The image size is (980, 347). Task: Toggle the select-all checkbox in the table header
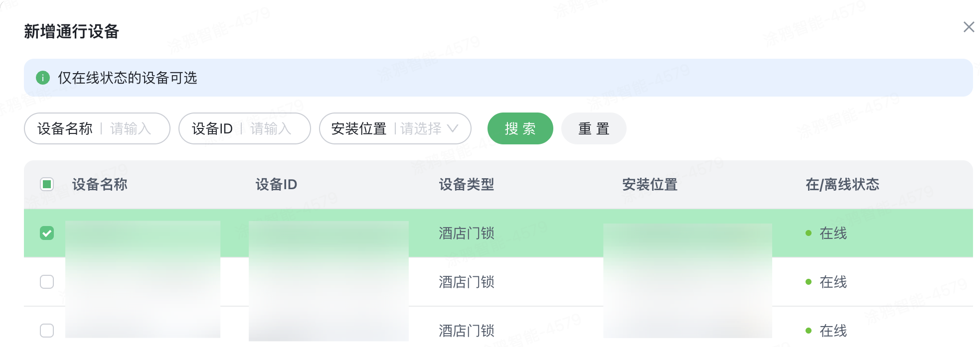click(47, 184)
